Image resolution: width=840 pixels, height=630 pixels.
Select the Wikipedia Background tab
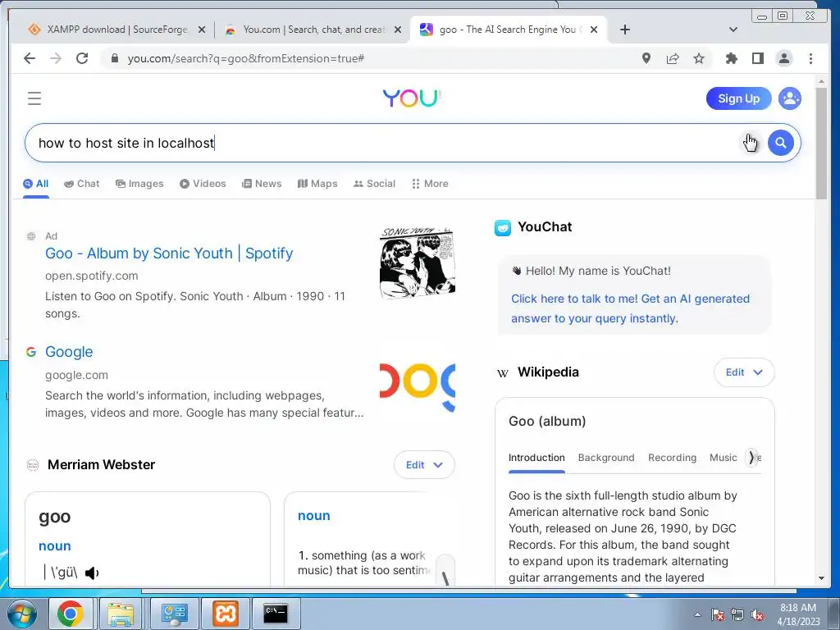click(x=606, y=458)
